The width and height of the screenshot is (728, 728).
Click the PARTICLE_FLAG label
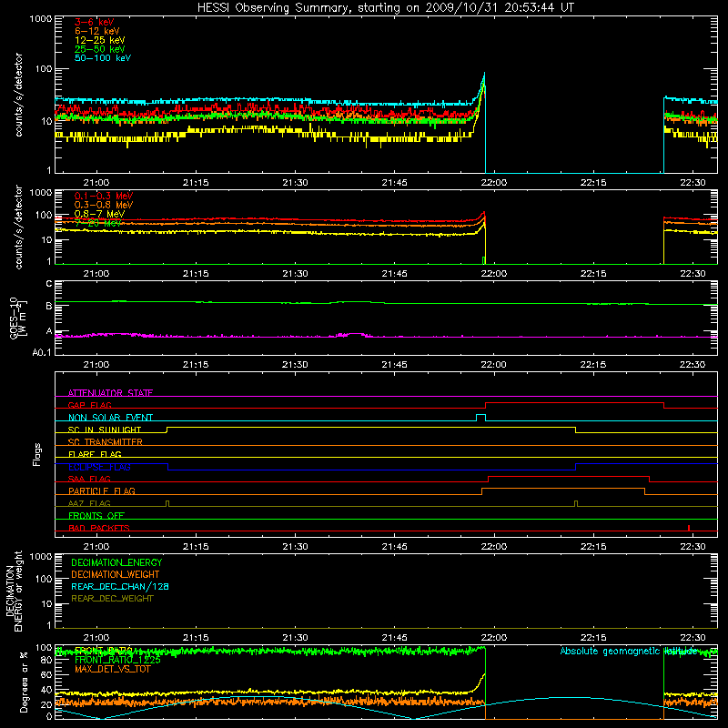click(102, 490)
